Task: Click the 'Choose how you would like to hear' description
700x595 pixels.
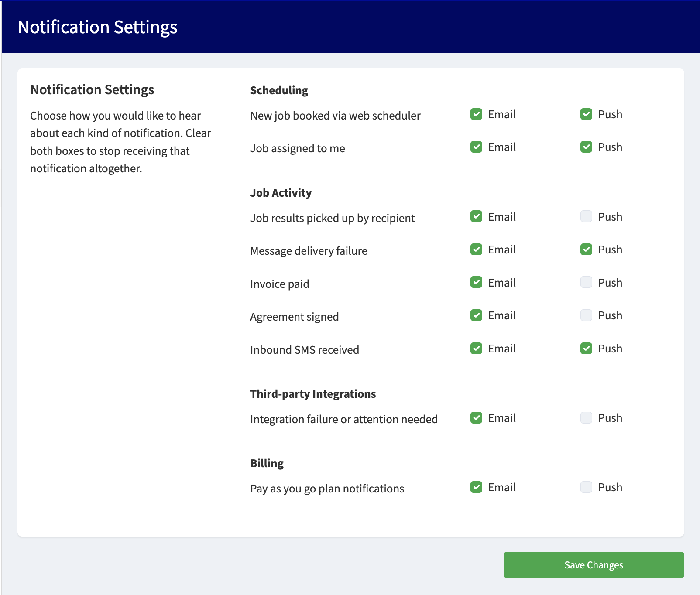Action: [120, 142]
